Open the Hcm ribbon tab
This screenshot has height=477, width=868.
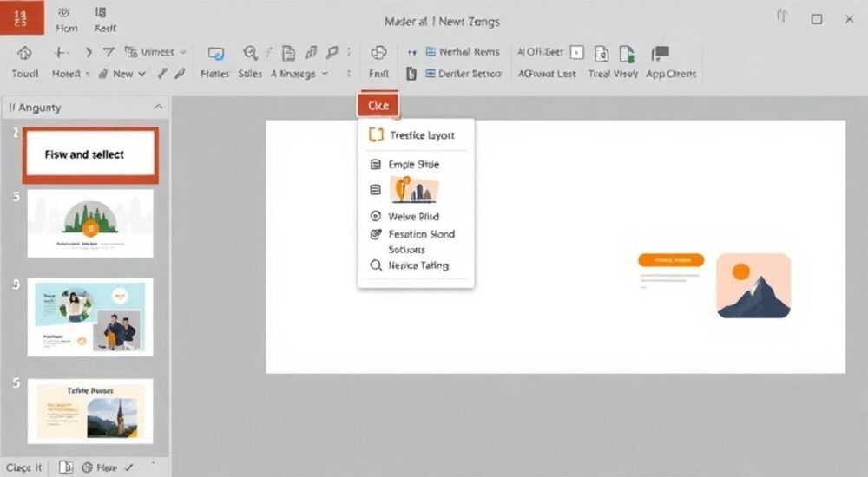coord(66,20)
